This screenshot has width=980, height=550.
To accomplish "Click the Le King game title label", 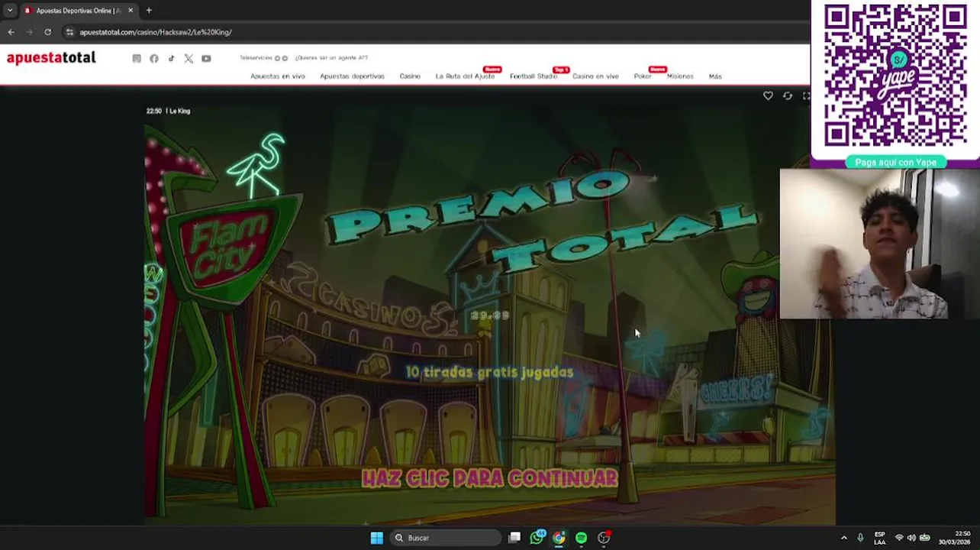I will [179, 111].
